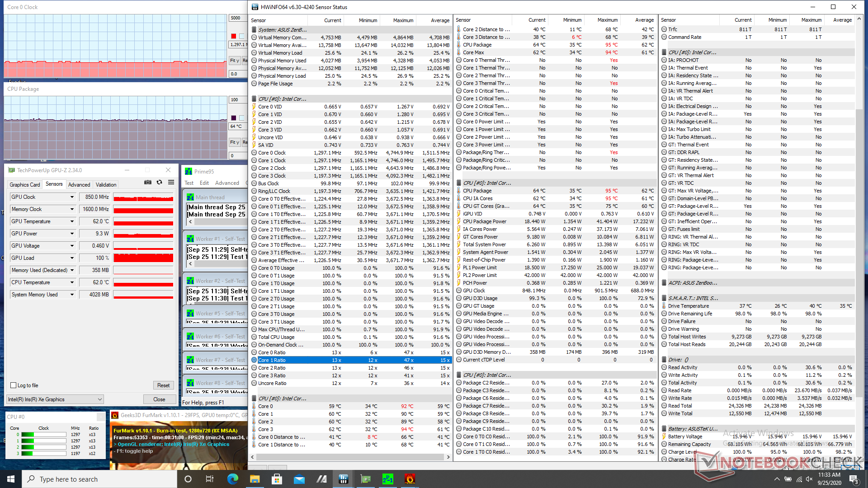Click Task View taskbar icon
The height and width of the screenshot is (488, 868).
click(209, 479)
